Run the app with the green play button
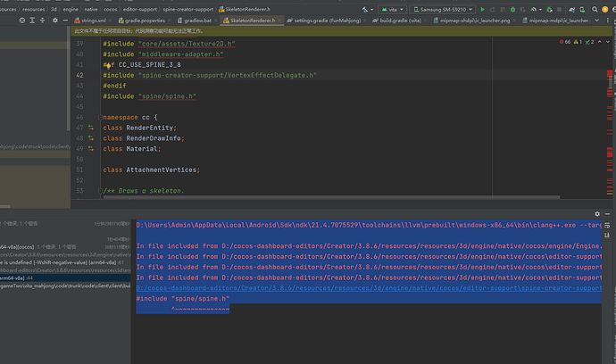 (482, 10)
